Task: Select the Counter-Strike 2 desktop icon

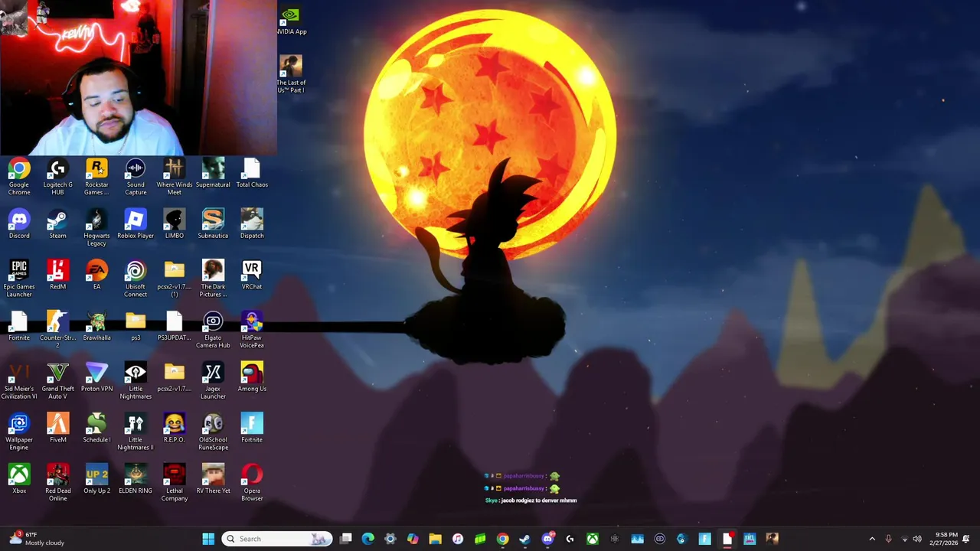Action: tap(57, 331)
